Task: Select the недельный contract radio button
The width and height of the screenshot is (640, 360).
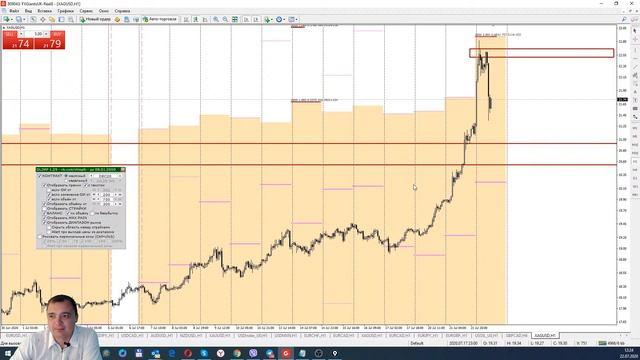Action: coord(66,180)
